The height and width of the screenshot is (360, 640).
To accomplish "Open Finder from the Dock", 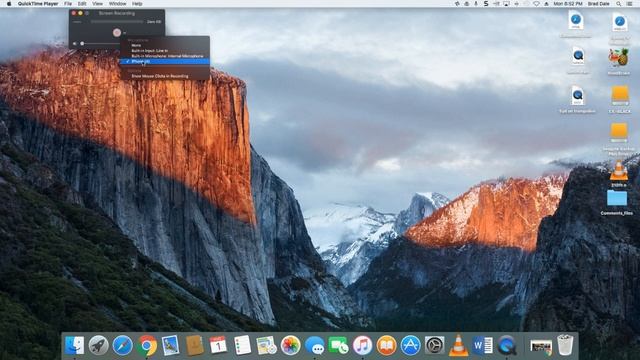I will pyautogui.click(x=74, y=345).
